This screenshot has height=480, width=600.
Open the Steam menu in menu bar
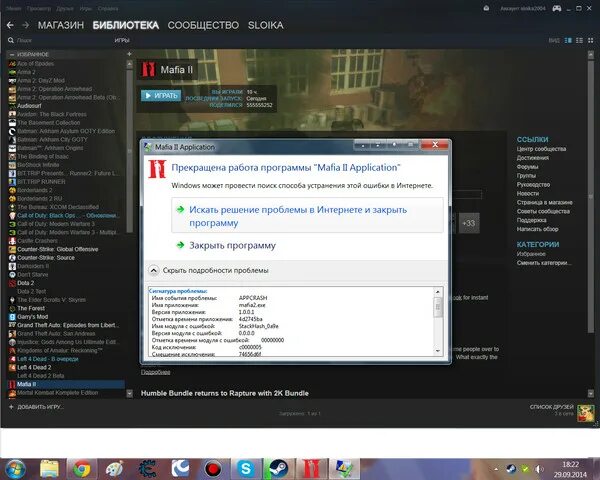coord(13,8)
